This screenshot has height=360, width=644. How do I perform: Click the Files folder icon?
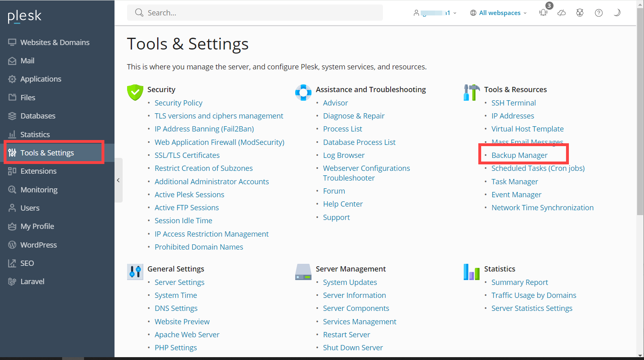point(12,97)
